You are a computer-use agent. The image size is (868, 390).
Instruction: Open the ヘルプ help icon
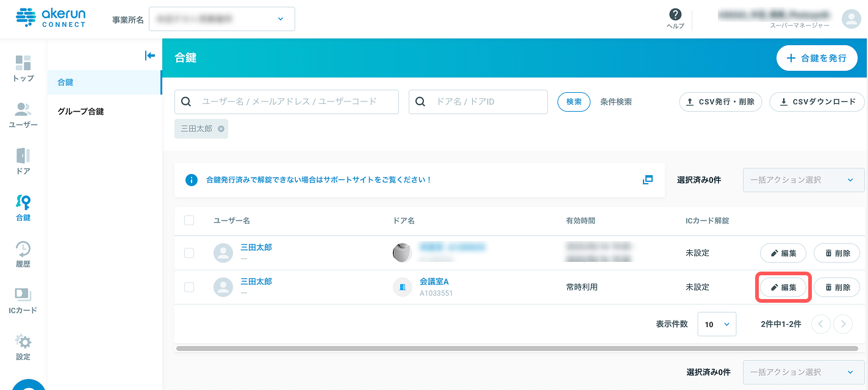tap(675, 19)
